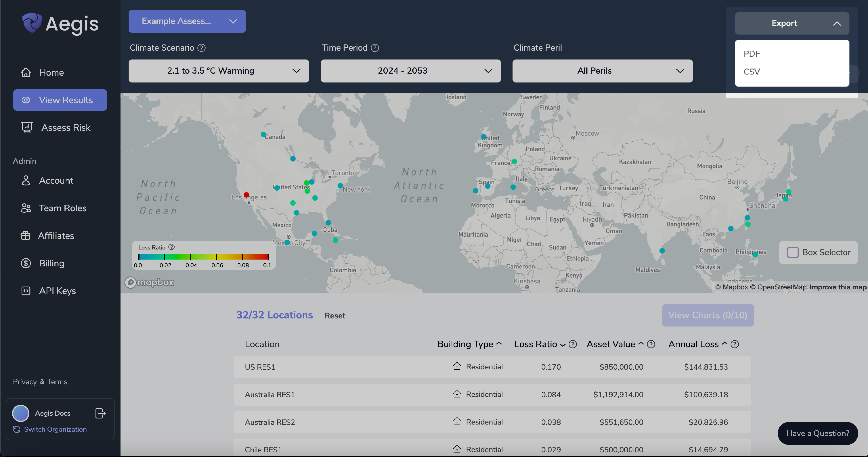Sort by Annual Loss column
The image size is (868, 457).
[698, 344]
